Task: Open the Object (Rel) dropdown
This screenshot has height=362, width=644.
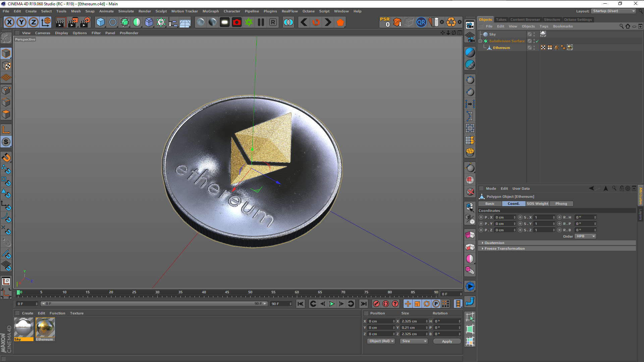Action: (381, 341)
